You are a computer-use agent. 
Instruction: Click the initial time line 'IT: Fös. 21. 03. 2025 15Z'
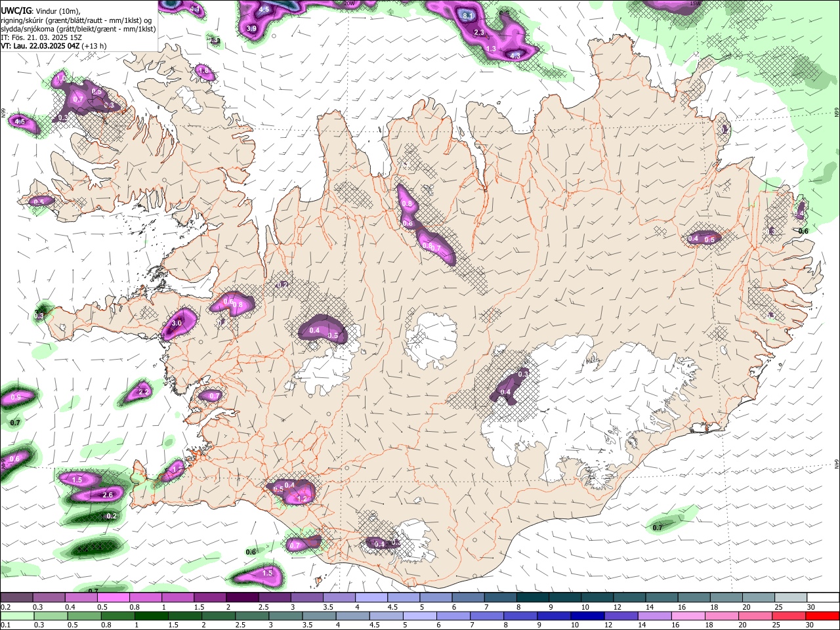coord(41,37)
